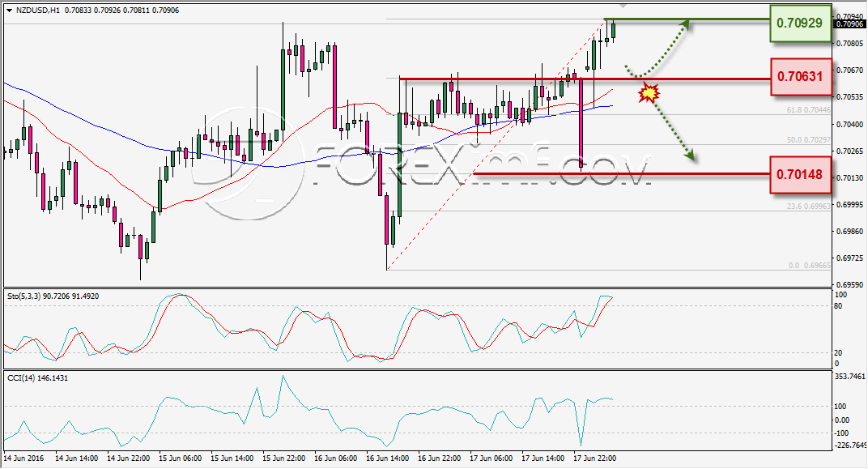Viewport: 868px width, 469px height.
Task: Click the 14 Jun 14:00 time label
Action: point(76,458)
